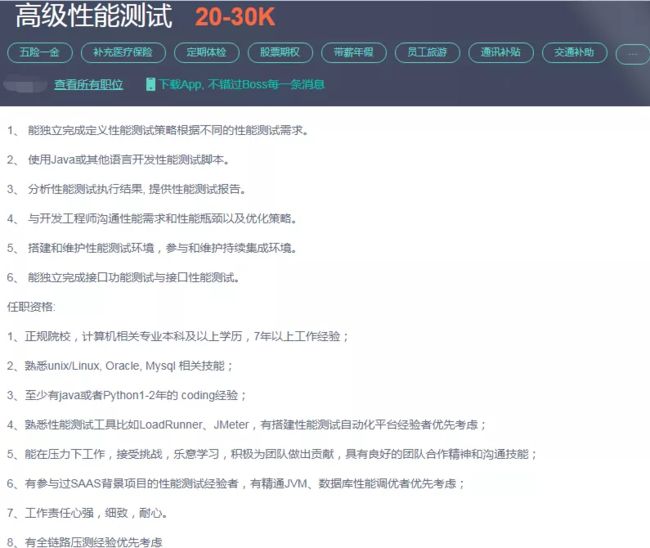Click the line 搭建和维护性能测试环境
650x548 pixels.
point(152,248)
